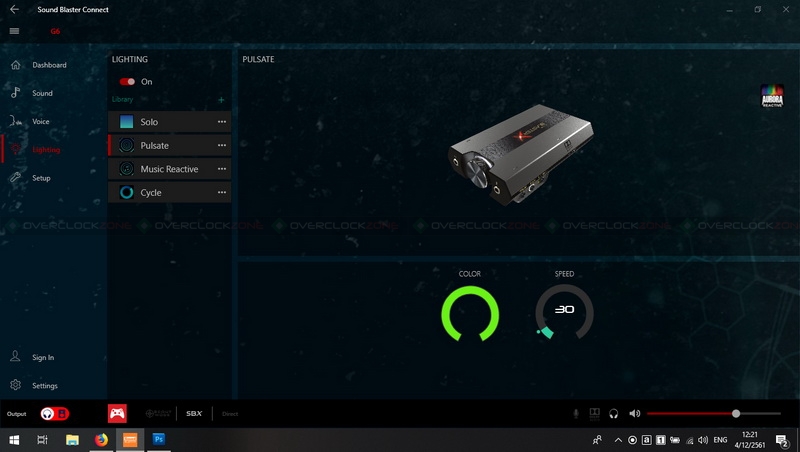Click the Dolby Audio icon
Screen dimensions: 800x452
(595, 414)
